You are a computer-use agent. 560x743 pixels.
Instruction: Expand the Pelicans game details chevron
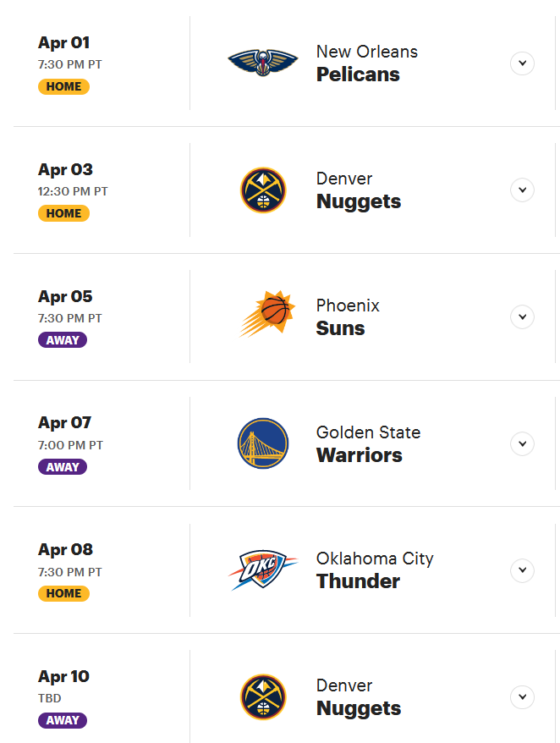522,63
